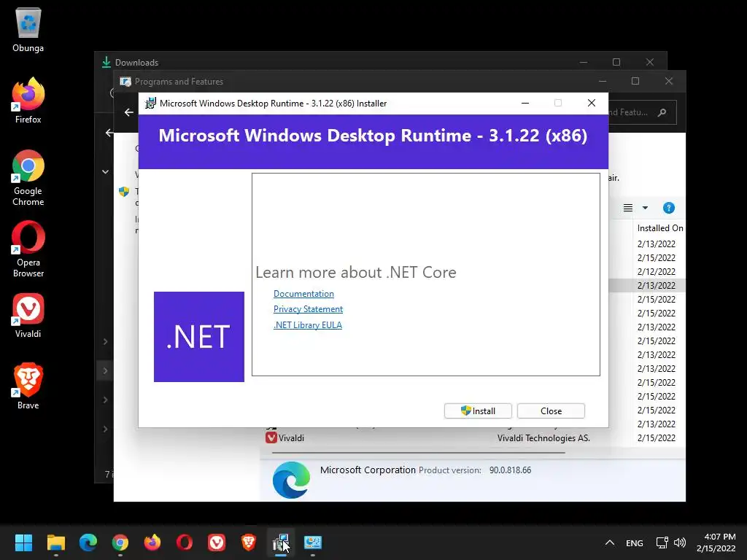Close the Runtime installer window

point(591,103)
